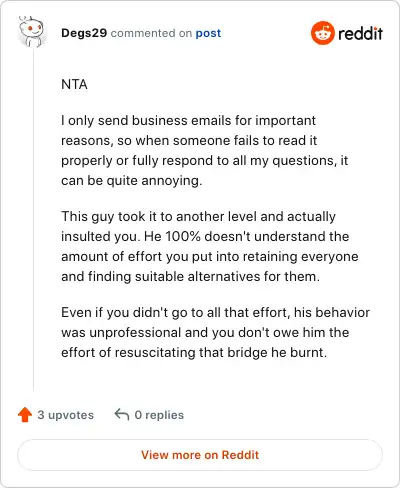This screenshot has width=400, height=488.
Task: Click the "3 upvotes" count label
Action: point(66,415)
